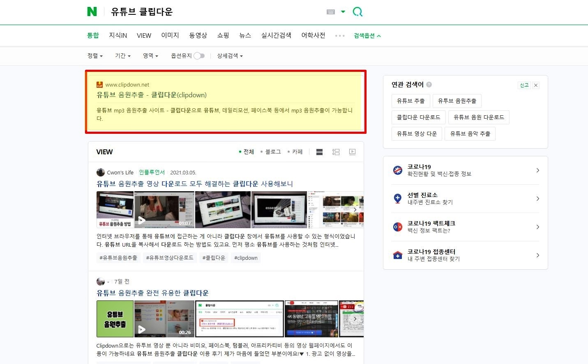Click the www.clipdown.net URL
588x364 pixels.
[x=127, y=85]
